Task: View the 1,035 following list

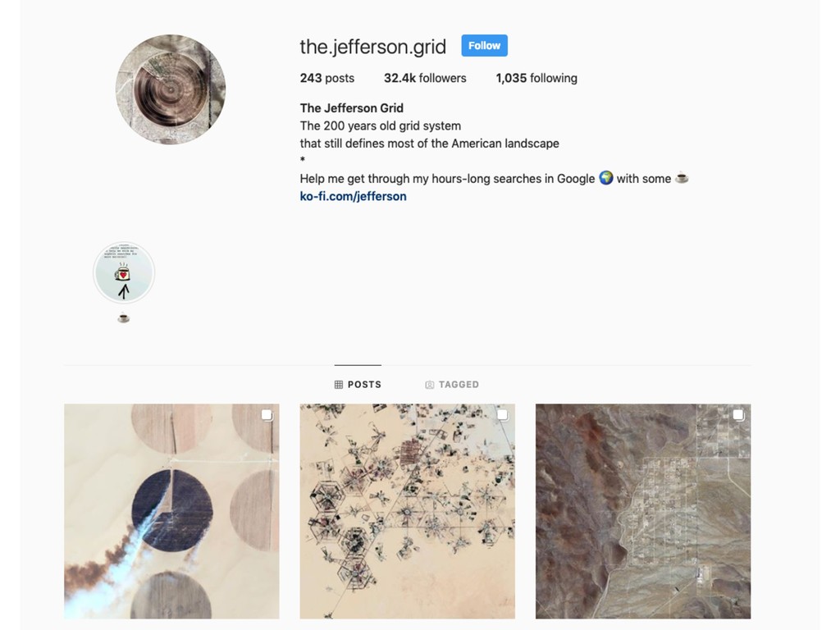Action: pyautogui.click(x=536, y=78)
